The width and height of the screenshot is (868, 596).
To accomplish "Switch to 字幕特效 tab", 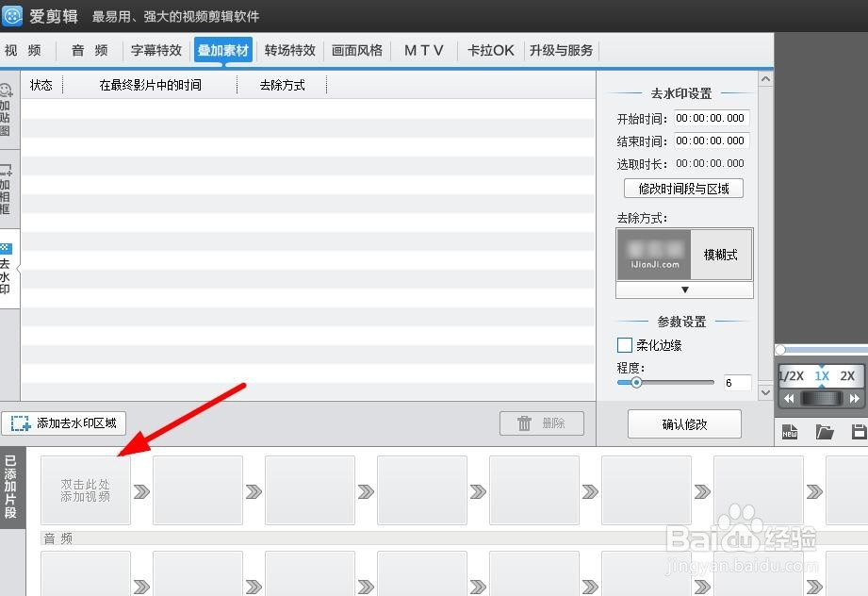I will 156,50.
